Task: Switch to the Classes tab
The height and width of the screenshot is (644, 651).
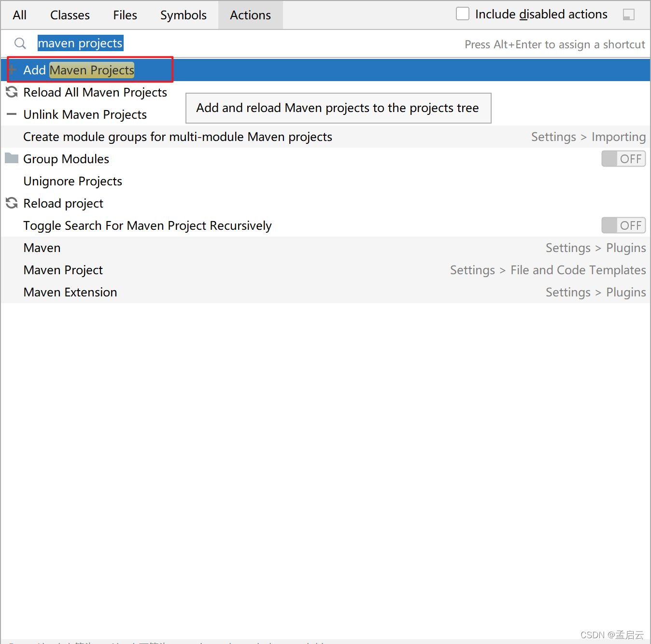Action: click(x=70, y=15)
